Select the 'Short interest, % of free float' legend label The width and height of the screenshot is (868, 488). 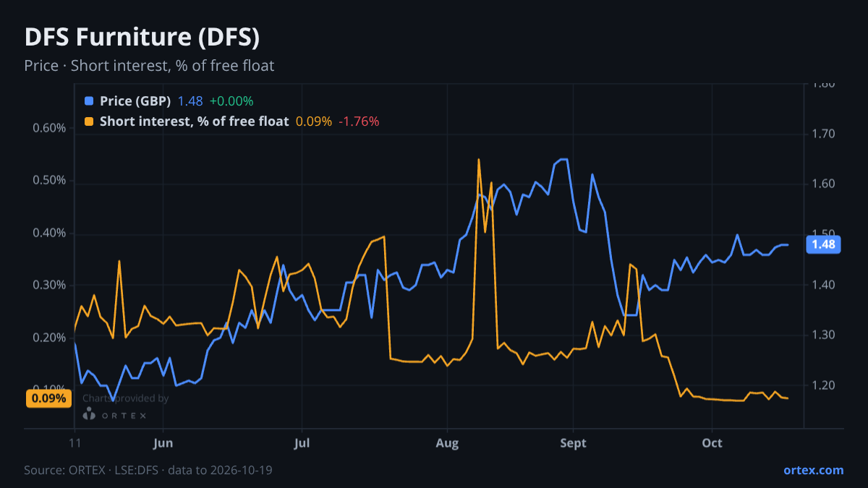coord(194,121)
